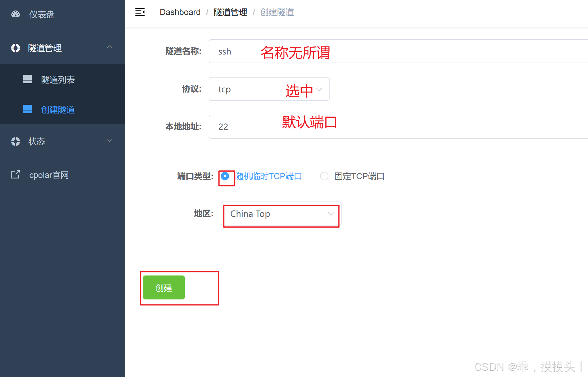
Task: Collapse the sidebar using the hamburger icon
Action: point(140,12)
